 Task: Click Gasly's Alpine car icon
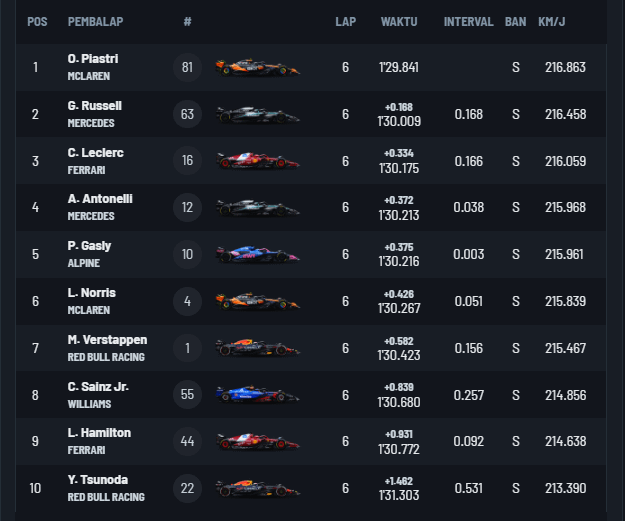tap(257, 254)
